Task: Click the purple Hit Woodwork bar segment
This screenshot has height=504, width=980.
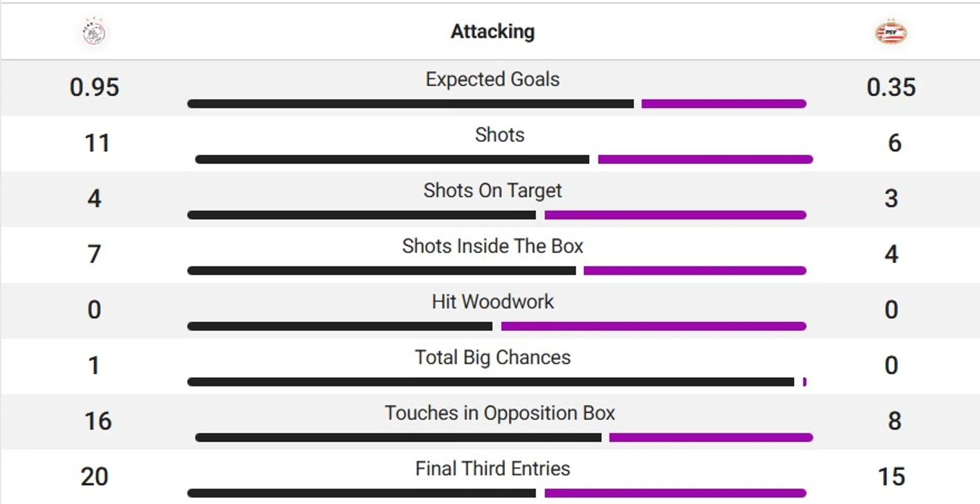Action: [x=653, y=327]
